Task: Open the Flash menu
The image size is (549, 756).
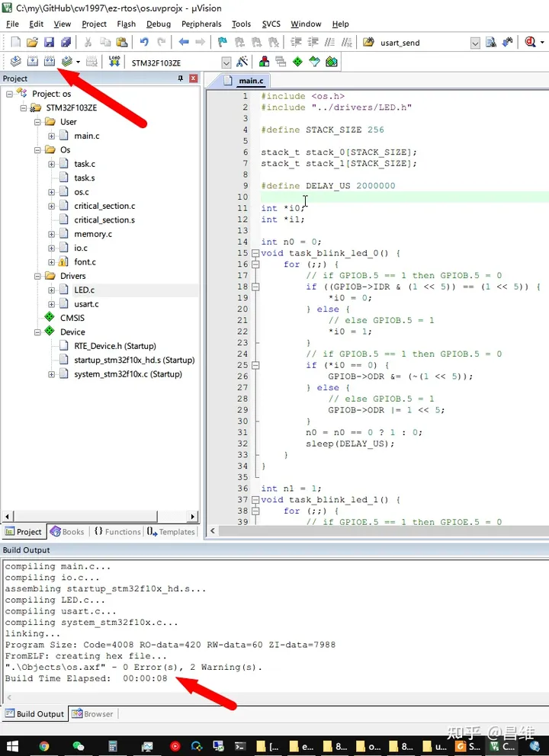Action: pos(127,24)
